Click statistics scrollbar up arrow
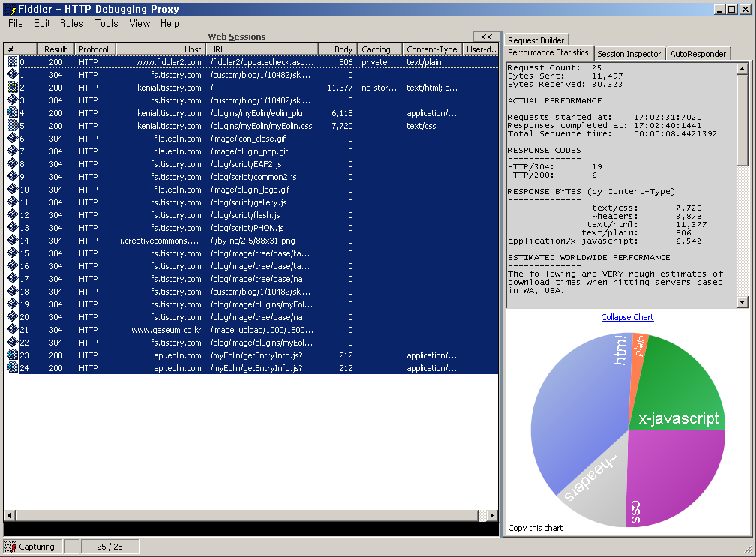756x557 pixels. point(742,70)
